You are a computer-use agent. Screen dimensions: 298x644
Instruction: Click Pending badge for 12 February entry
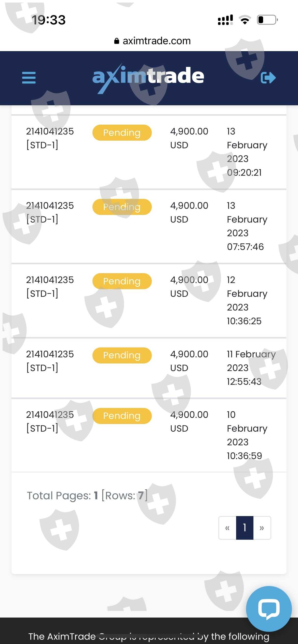122,281
